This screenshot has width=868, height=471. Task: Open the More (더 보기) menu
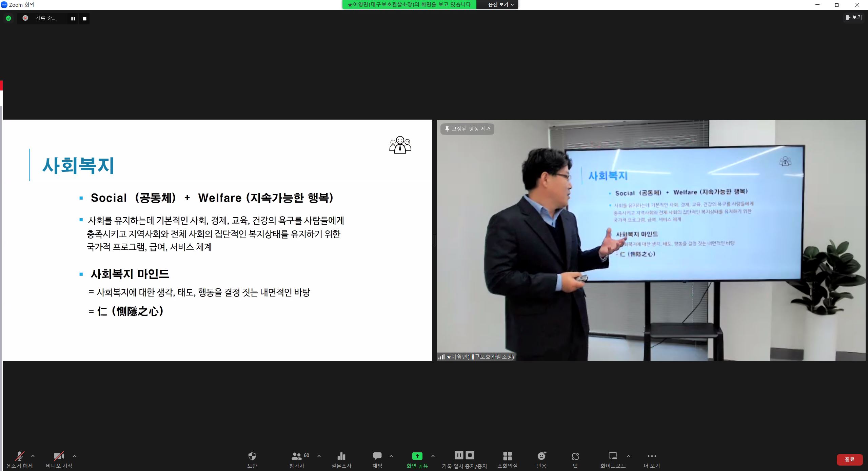(652, 456)
